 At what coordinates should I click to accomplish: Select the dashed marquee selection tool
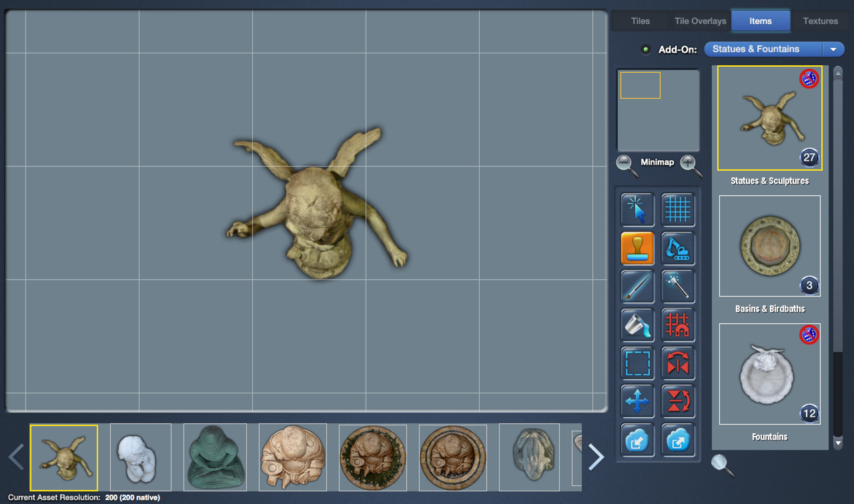(x=637, y=363)
